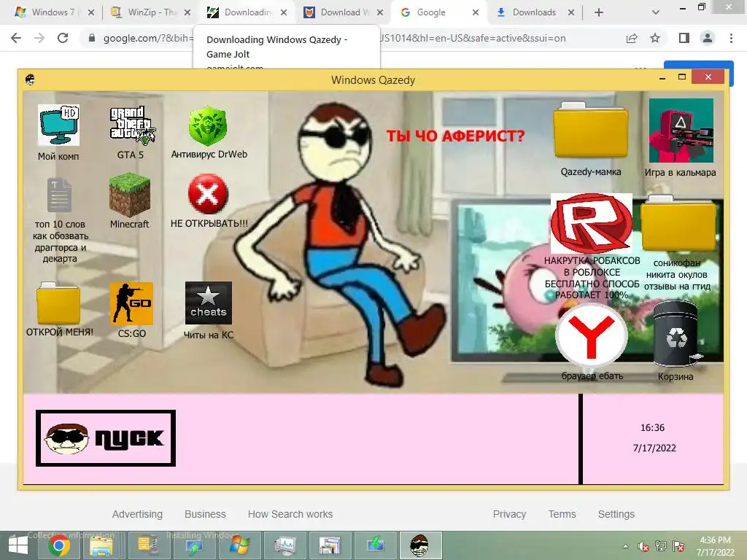Open the Qazedy-мамка folder

pyautogui.click(x=591, y=131)
